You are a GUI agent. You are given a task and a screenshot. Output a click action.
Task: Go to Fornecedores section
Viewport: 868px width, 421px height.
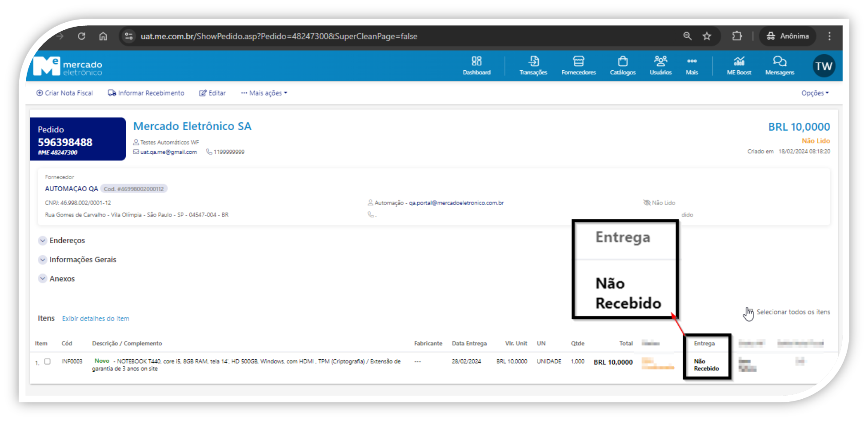coord(578,65)
